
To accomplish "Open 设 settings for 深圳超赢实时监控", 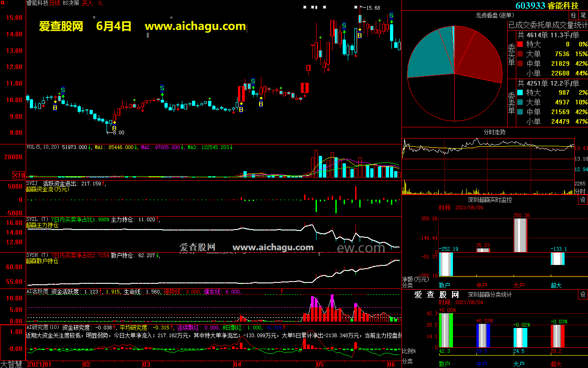I will (582, 200).
